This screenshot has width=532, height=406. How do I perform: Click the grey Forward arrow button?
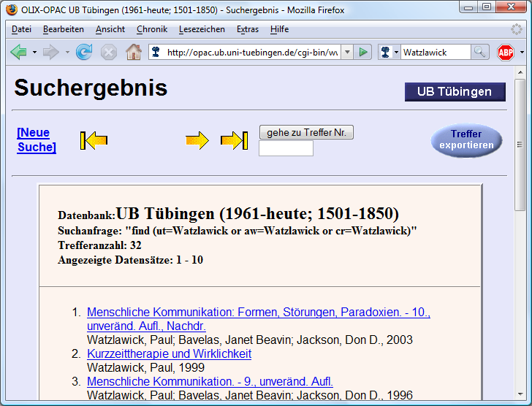click(51, 52)
